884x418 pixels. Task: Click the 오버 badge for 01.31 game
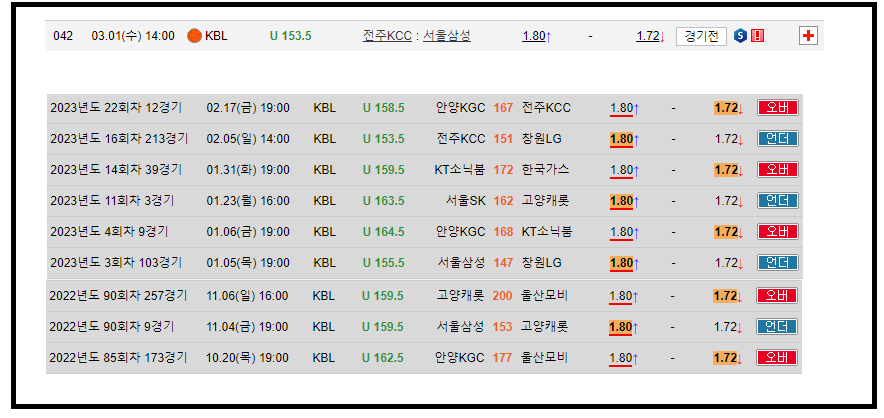[777, 170]
